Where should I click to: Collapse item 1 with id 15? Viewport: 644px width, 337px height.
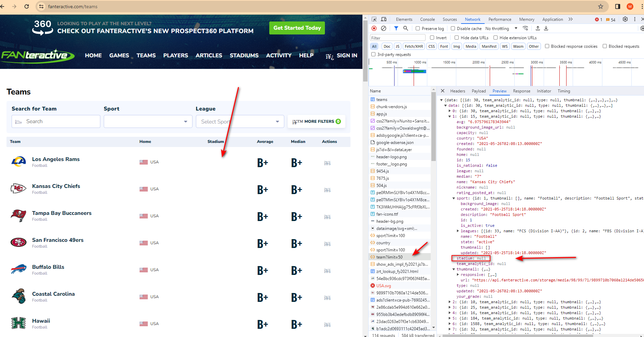[x=449, y=116]
